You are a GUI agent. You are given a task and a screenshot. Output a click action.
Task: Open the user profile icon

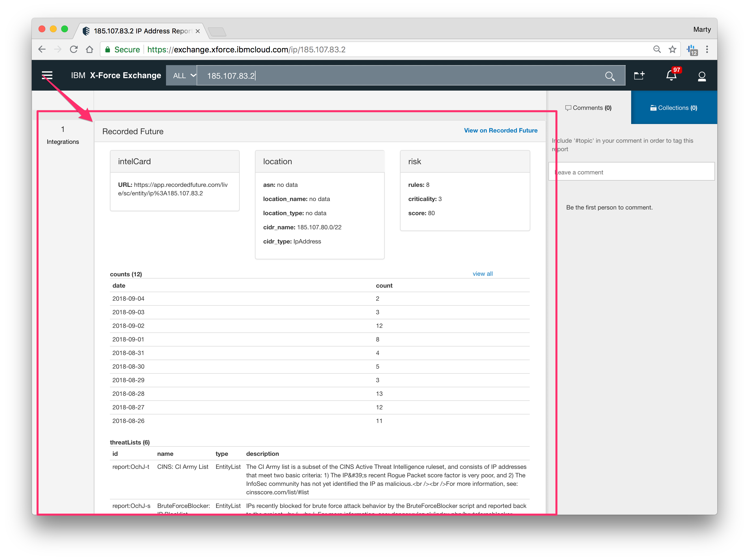point(702,76)
